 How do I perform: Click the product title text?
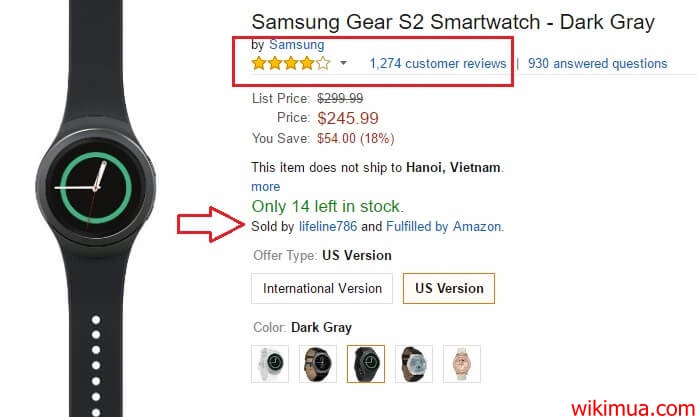pyautogui.click(x=452, y=21)
